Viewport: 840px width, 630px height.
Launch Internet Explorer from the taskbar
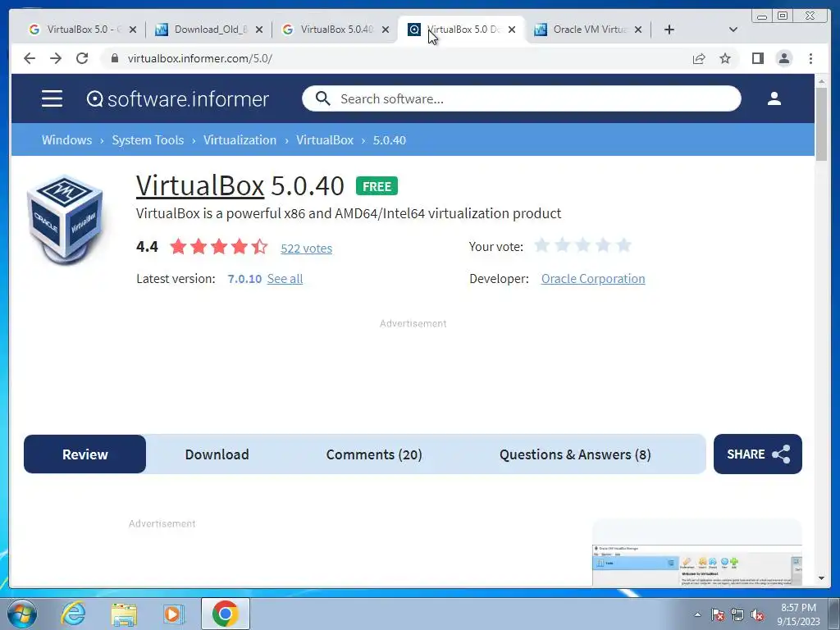tap(73, 614)
